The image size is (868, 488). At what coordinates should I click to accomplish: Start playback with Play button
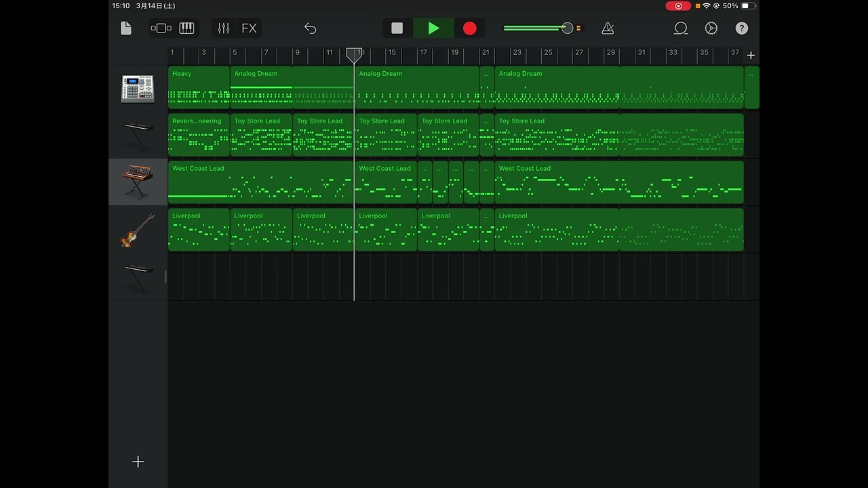[x=433, y=28]
